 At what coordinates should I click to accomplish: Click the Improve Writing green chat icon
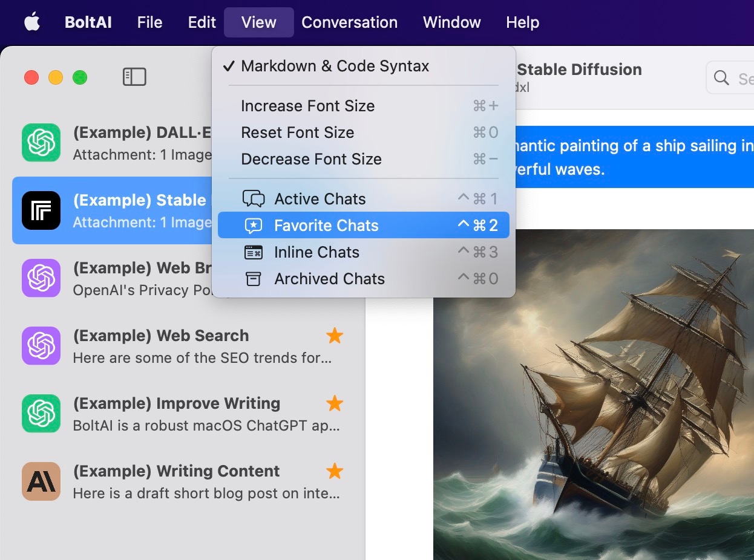[x=41, y=414]
